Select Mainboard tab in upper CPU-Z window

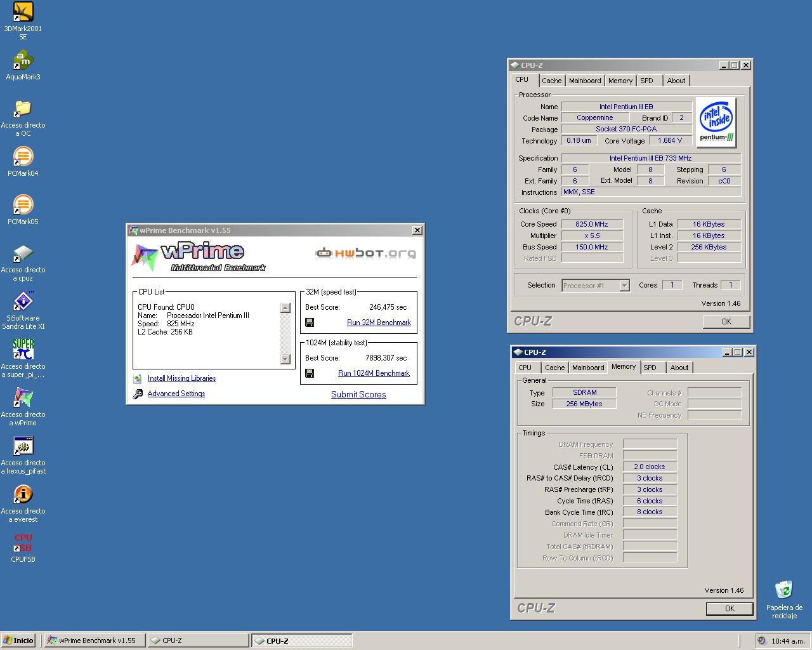[x=585, y=81]
